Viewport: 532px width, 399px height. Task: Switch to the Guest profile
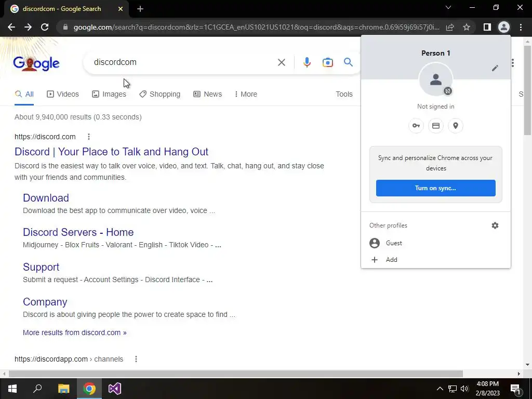pyautogui.click(x=436, y=243)
